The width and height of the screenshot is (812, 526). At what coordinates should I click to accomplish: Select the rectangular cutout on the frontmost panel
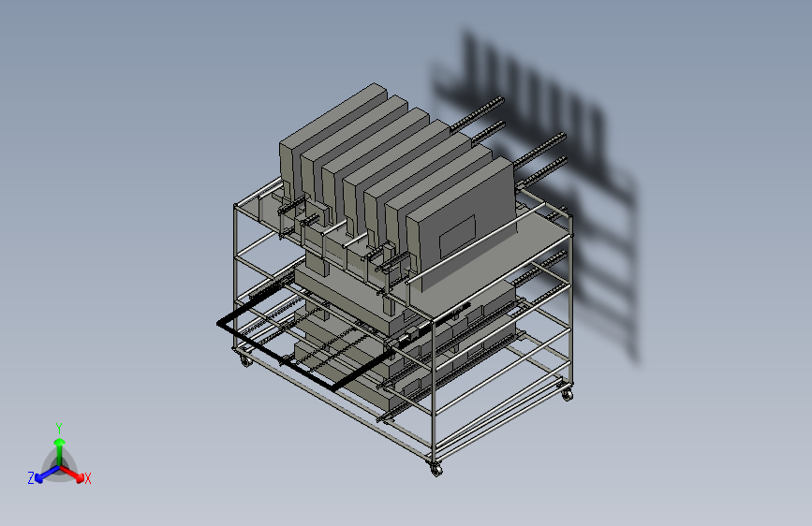click(457, 237)
